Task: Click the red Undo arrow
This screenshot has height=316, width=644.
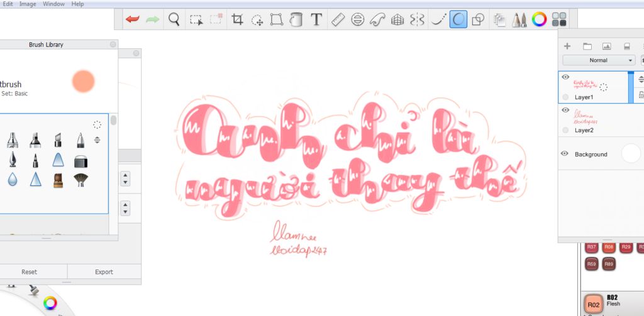Action: (x=132, y=19)
